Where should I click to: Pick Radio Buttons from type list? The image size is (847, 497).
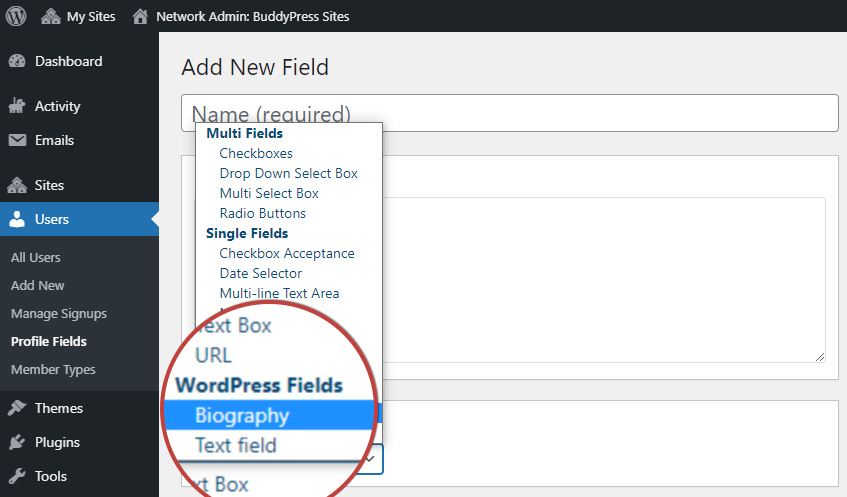262,213
